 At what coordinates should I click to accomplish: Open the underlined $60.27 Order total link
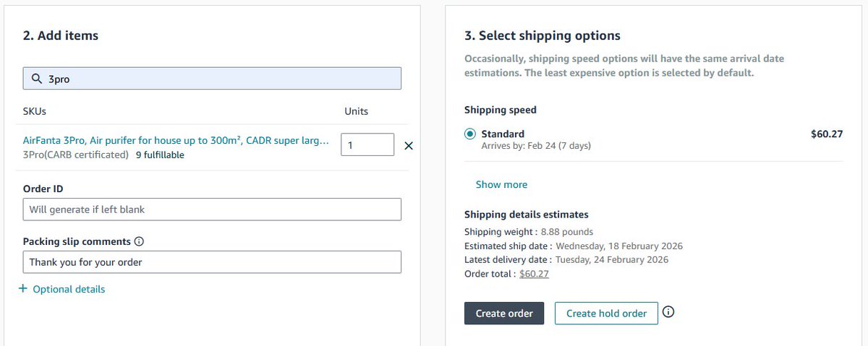[x=534, y=274]
